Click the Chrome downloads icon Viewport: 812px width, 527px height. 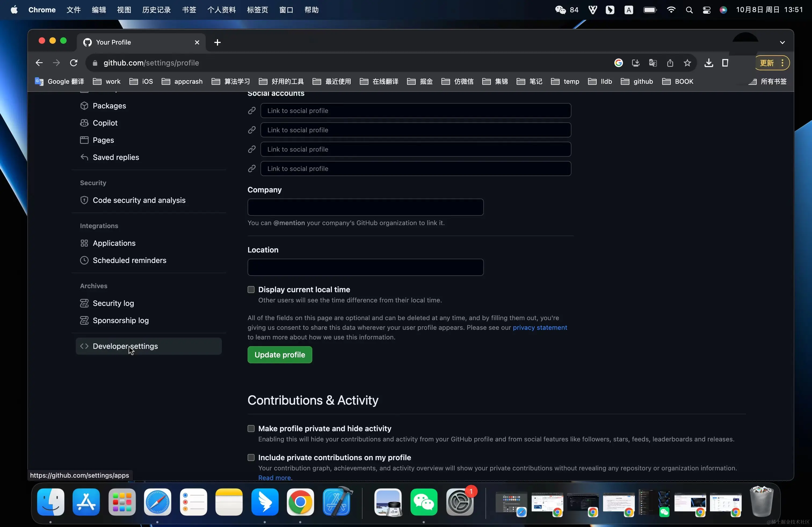(x=709, y=63)
